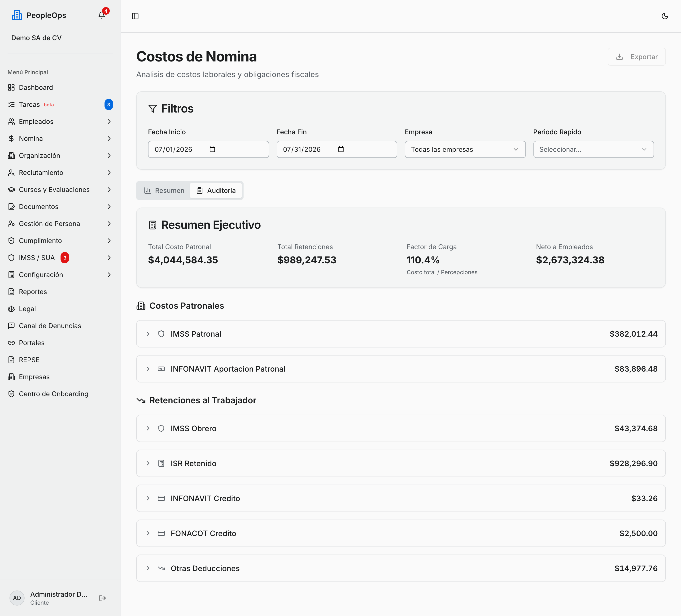
Task: Click the Exportar button
Action: [636, 57]
